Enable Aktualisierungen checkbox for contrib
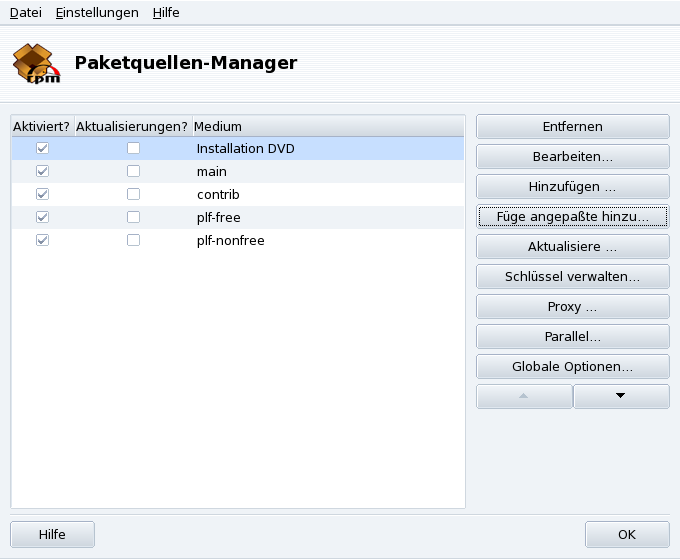 (x=133, y=194)
